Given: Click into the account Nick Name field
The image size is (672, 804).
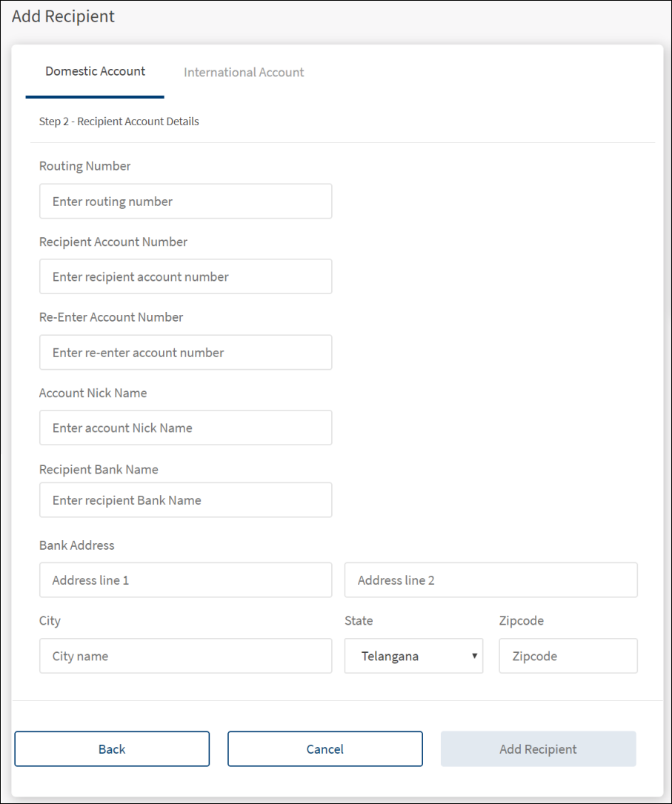Looking at the screenshot, I should (x=185, y=428).
